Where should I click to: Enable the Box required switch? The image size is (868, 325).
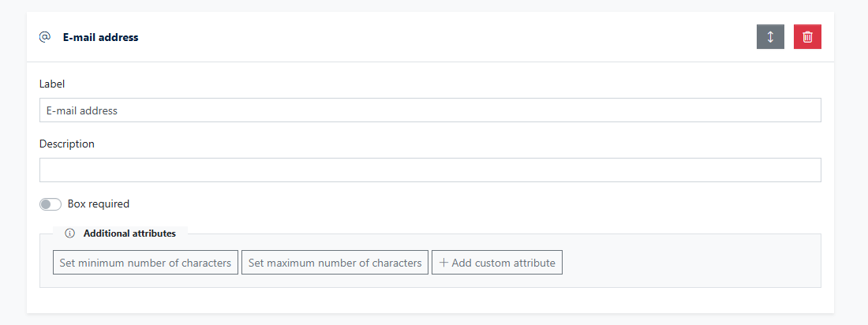(x=51, y=204)
